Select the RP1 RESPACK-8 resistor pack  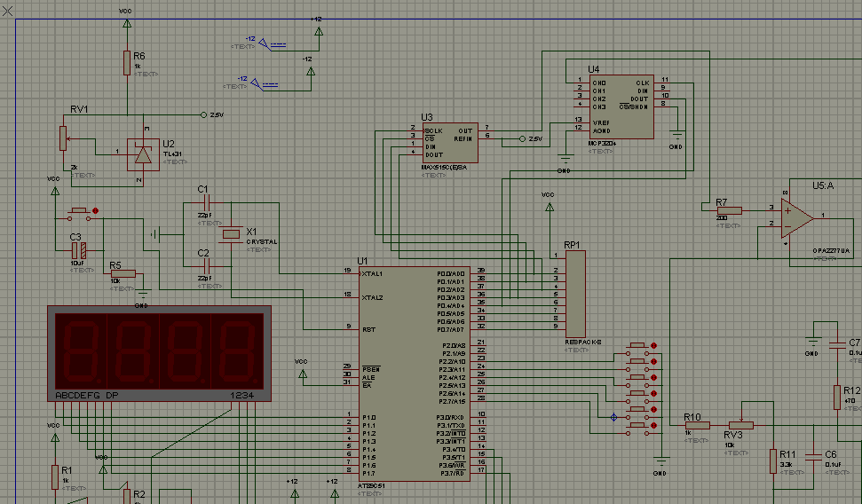point(575,295)
